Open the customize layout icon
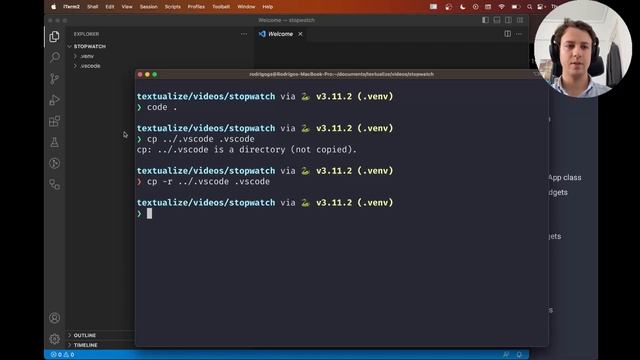640x360 pixels. (520, 20)
